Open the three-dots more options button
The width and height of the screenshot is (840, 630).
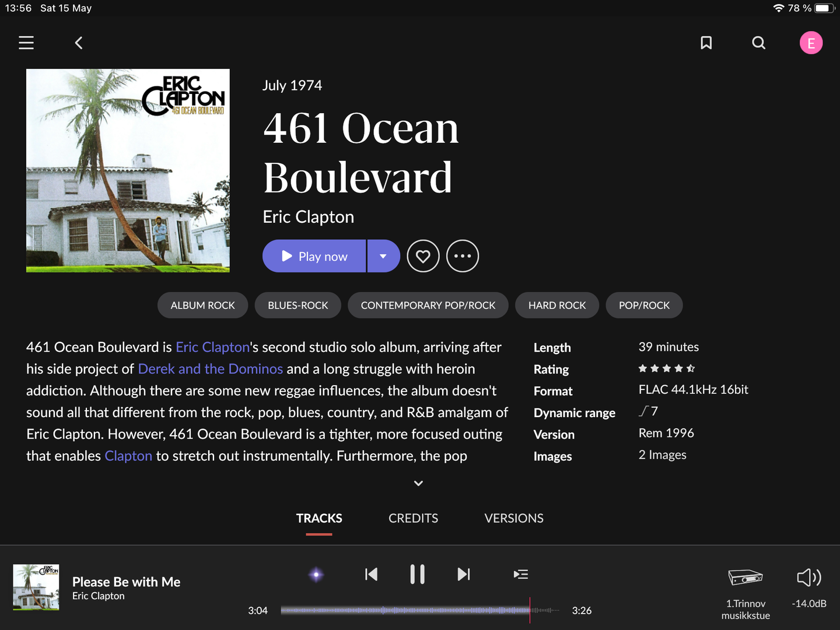[x=463, y=256]
